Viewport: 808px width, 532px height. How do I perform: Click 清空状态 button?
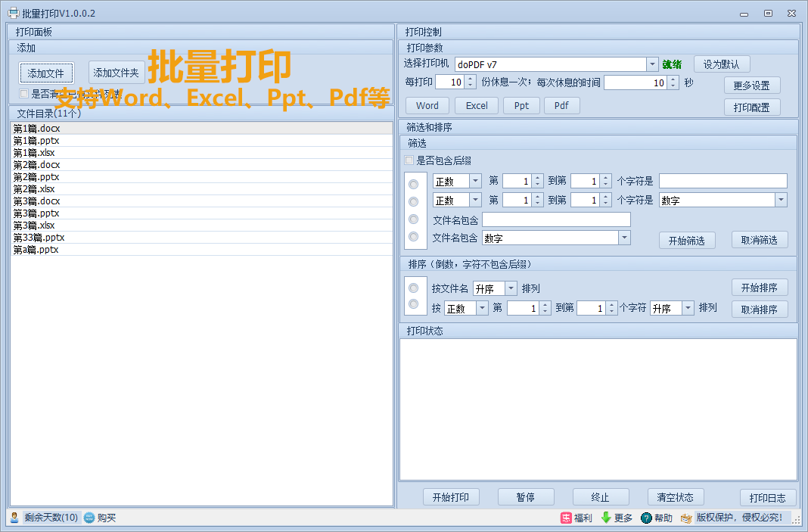[x=676, y=497]
